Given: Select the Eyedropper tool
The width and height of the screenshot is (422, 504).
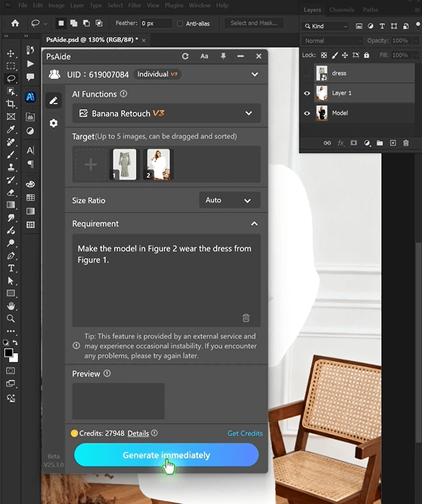Looking at the screenshot, I should coord(11,129).
